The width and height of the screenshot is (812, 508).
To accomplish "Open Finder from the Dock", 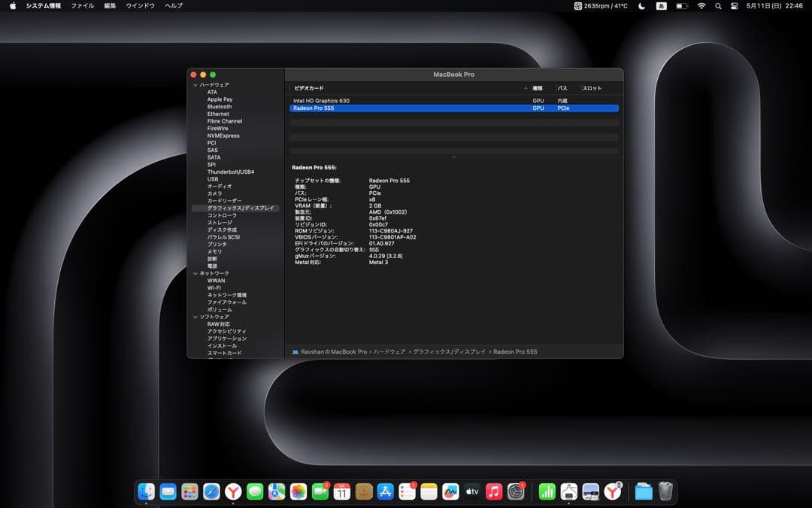I will [x=147, y=491].
